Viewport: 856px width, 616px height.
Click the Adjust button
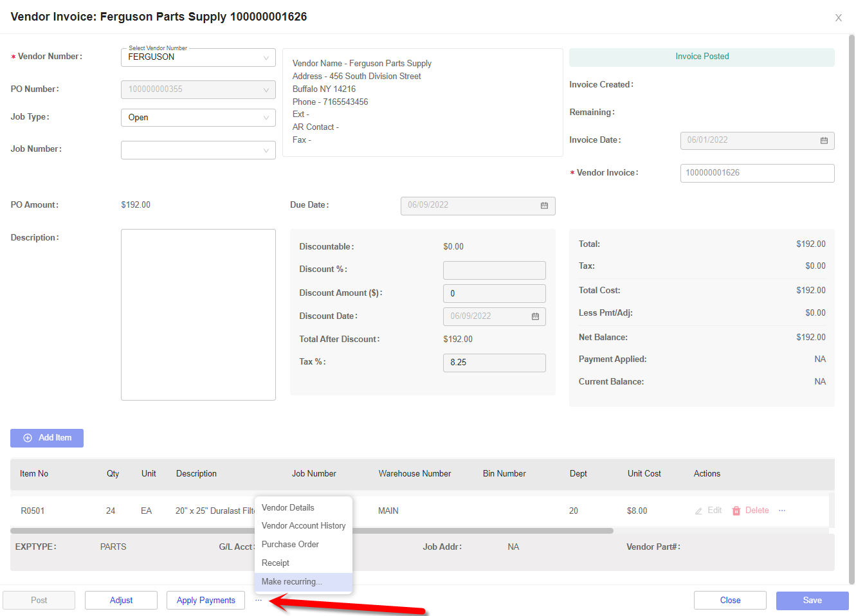[121, 600]
